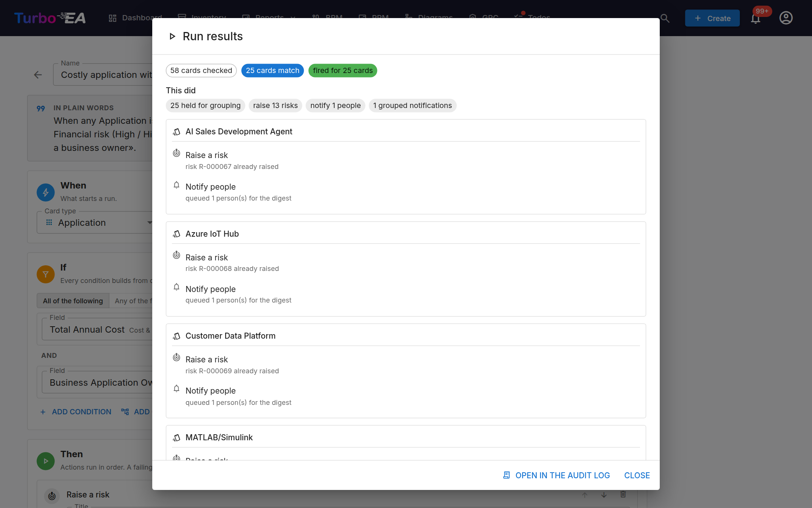Image resolution: width=812 pixels, height=508 pixels.
Task: Click the Run results heading
Action: click(213, 37)
